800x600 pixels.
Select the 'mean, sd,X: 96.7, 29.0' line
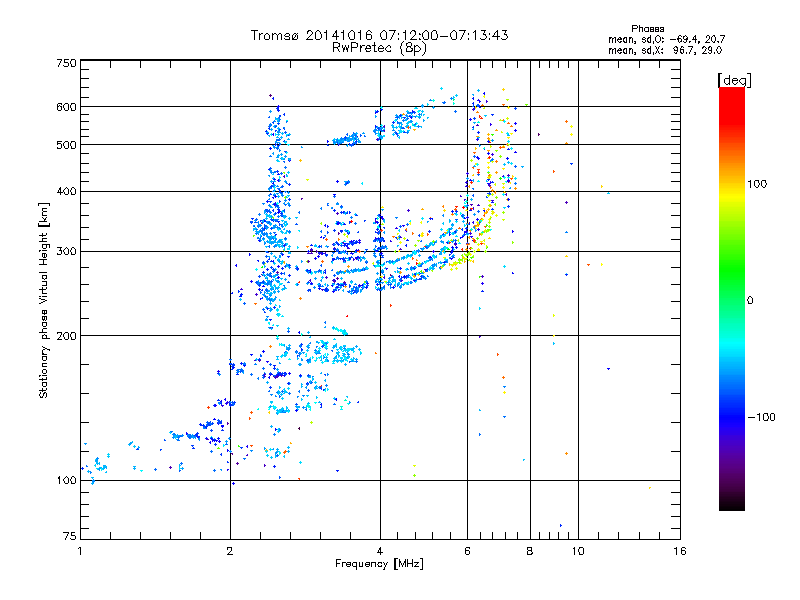coord(665,50)
